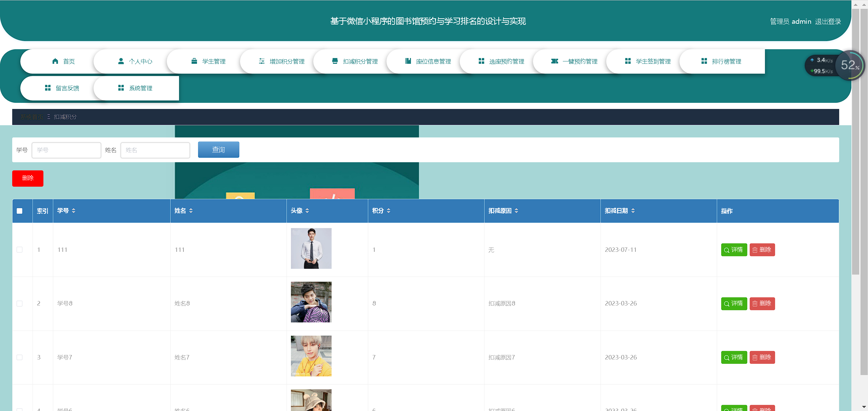
Task: Click the blue 查询 button
Action: 219,150
